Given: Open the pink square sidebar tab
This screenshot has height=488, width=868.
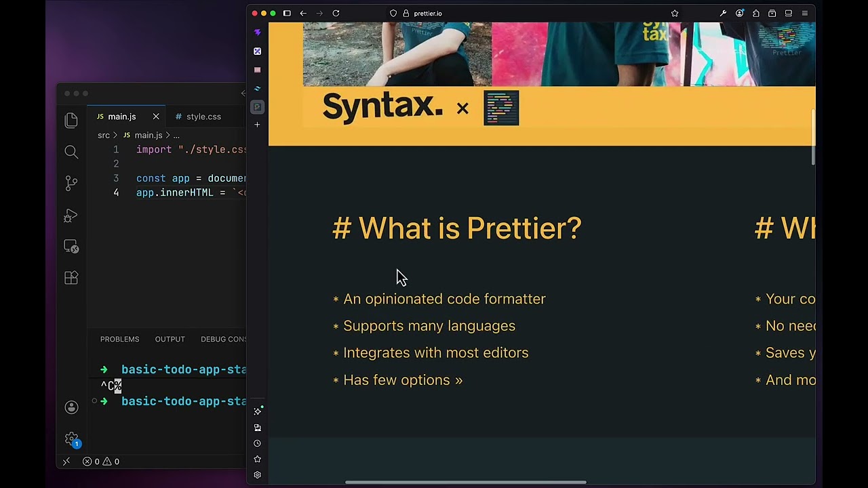Looking at the screenshot, I should point(257,70).
